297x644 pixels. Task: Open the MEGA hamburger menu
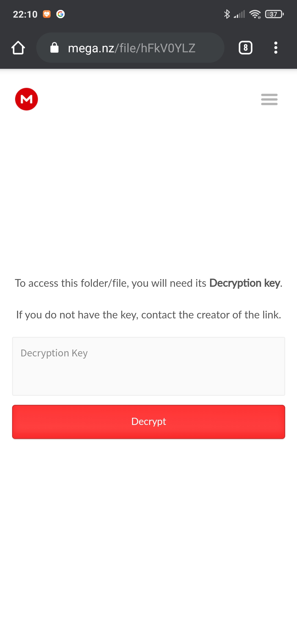[x=269, y=99]
